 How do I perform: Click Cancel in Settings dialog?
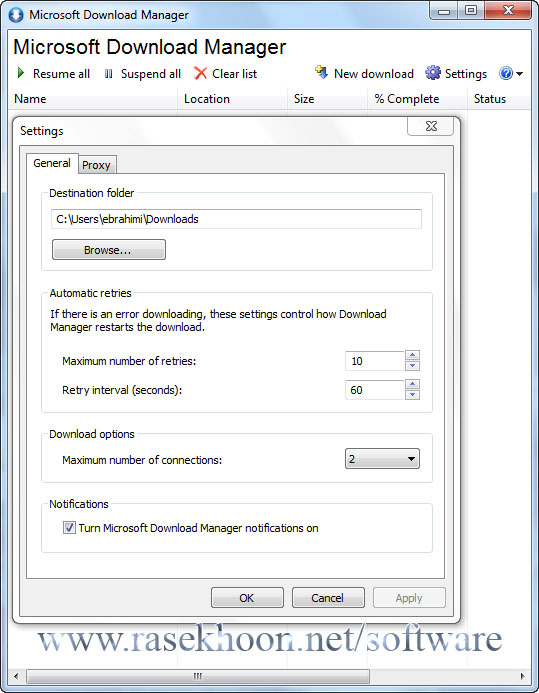click(328, 598)
